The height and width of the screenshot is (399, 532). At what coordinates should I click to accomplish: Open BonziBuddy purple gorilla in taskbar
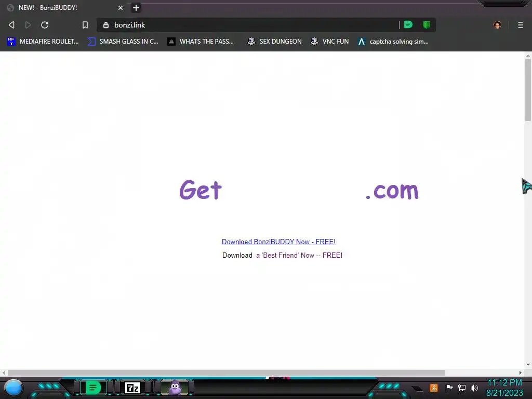coord(175,388)
